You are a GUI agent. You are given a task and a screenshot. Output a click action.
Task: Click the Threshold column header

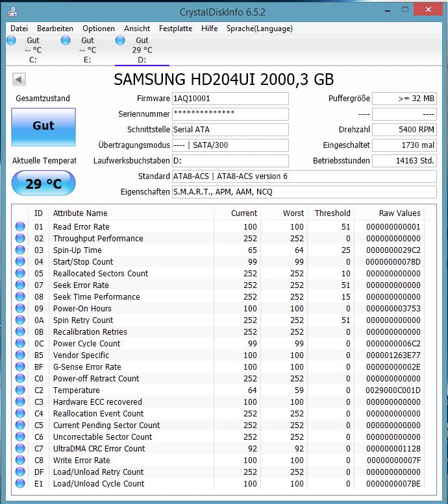pyautogui.click(x=332, y=213)
